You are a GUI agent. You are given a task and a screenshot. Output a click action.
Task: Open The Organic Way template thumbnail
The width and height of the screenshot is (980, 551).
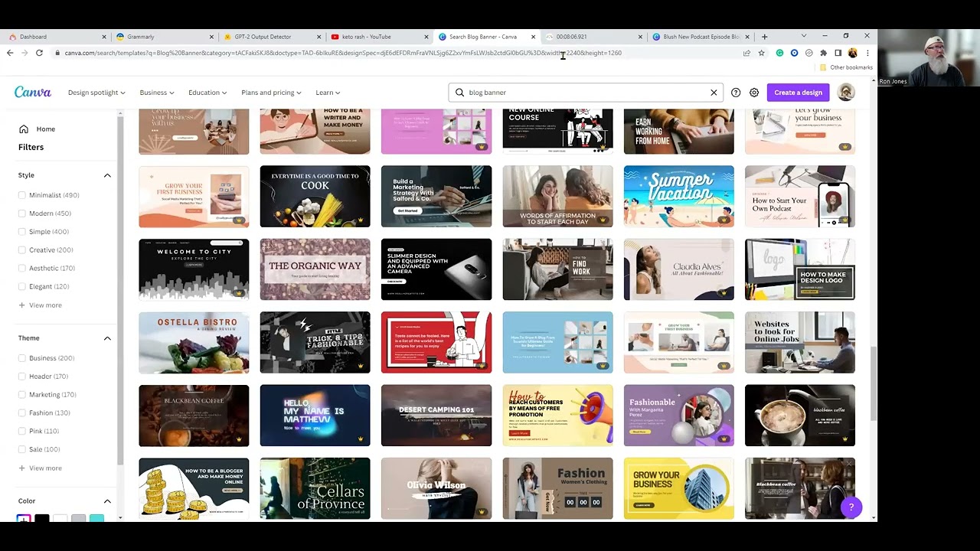pos(315,269)
